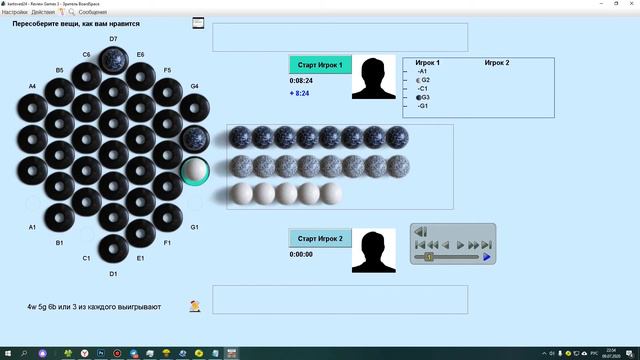Click the Старт Игрок 2 button
The image size is (640, 360).
click(320, 238)
